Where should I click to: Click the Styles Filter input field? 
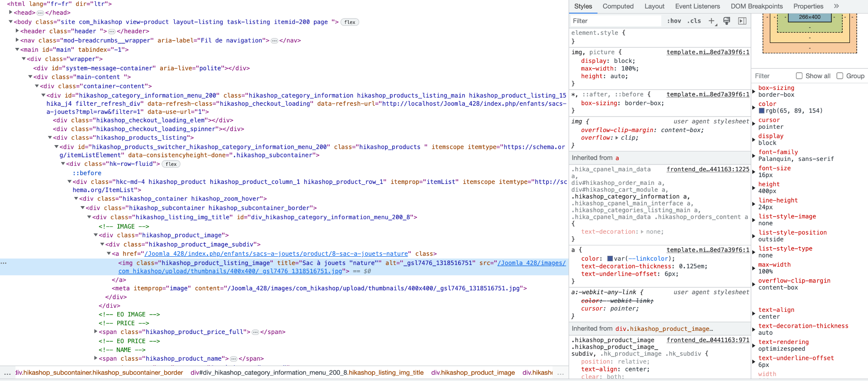point(615,21)
